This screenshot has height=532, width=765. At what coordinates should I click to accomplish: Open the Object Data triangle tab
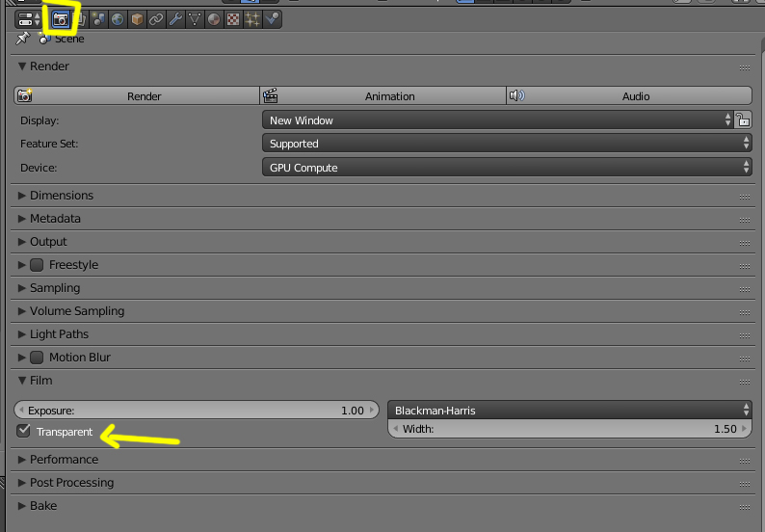coord(195,19)
